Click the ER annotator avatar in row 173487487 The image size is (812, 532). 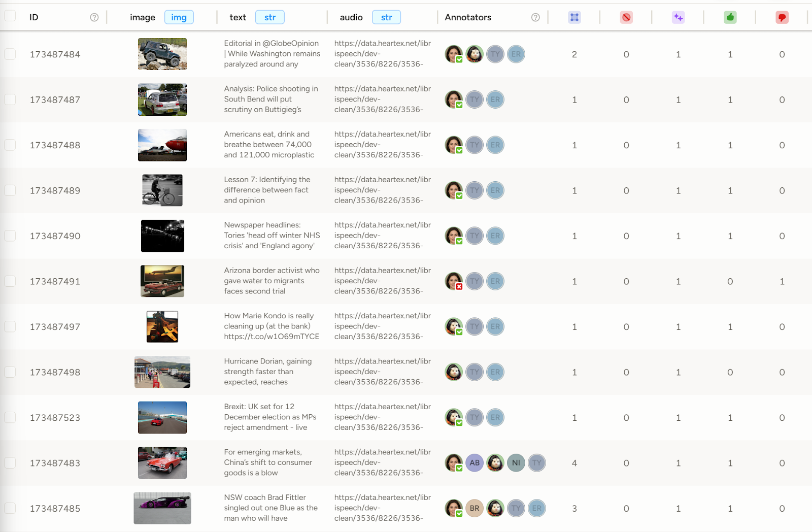(495, 99)
